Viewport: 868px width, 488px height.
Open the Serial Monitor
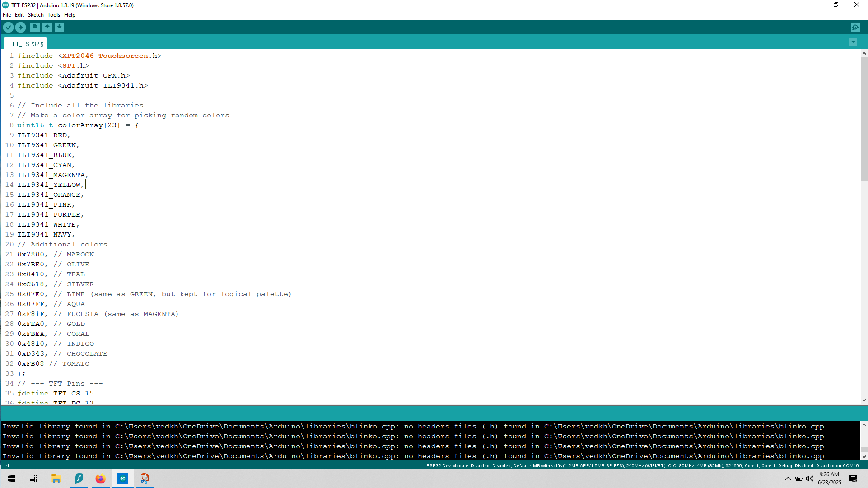point(855,28)
